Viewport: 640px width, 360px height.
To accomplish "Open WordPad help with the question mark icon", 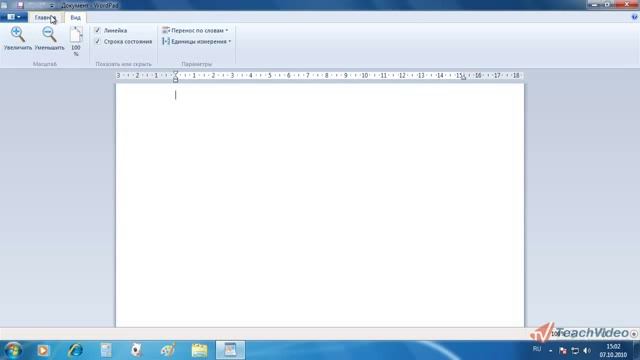I will [x=634, y=17].
